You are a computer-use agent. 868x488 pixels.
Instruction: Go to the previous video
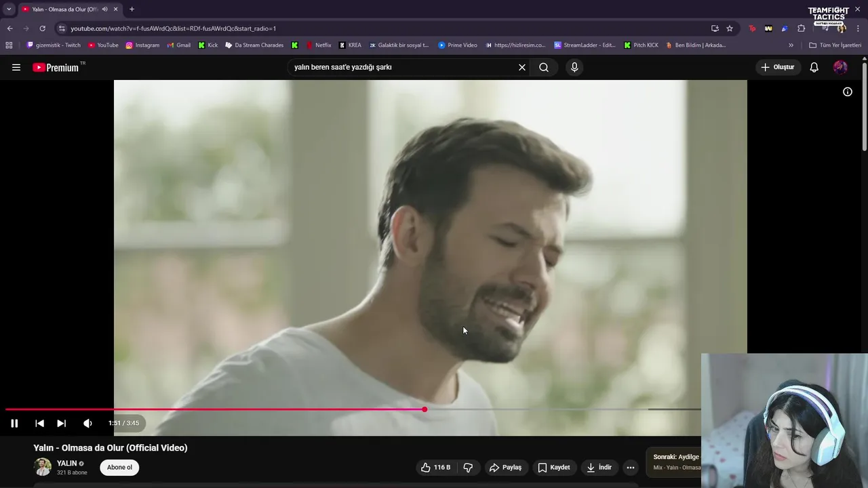tap(39, 423)
